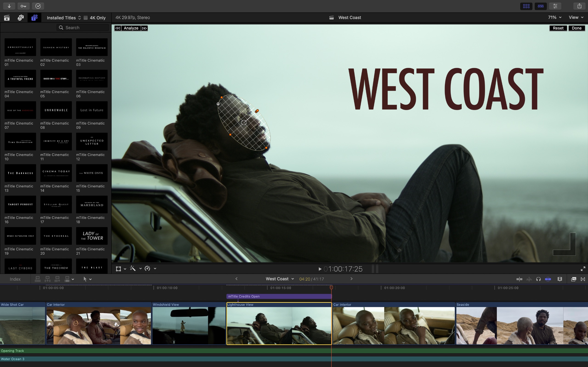The height and width of the screenshot is (367, 588).
Task: Click the audio skimming icon
Action: [538, 279]
